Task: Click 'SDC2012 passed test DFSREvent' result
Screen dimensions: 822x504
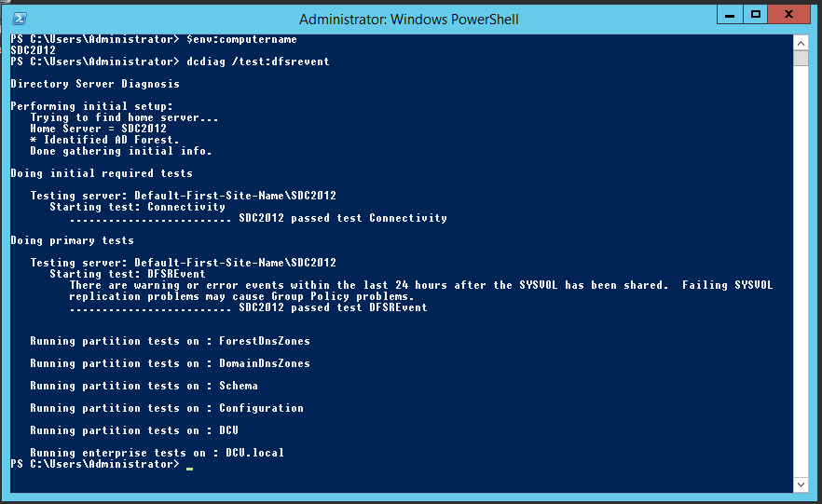Action: point(333,307)
